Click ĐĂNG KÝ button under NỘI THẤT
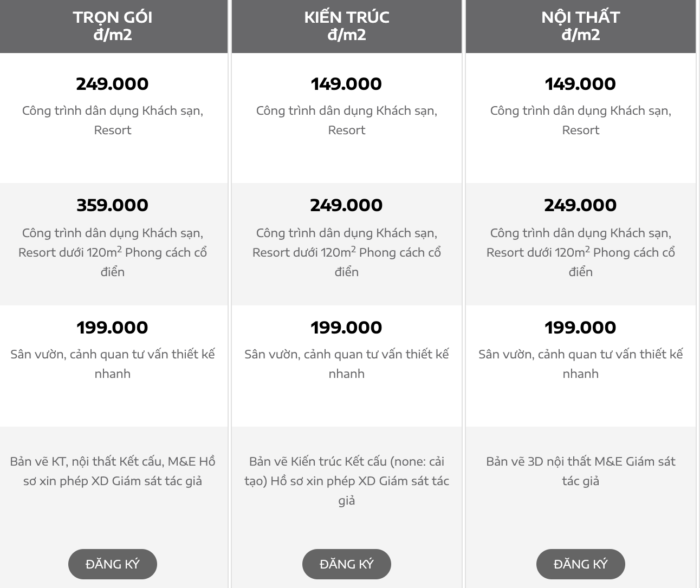 (581, 564)
